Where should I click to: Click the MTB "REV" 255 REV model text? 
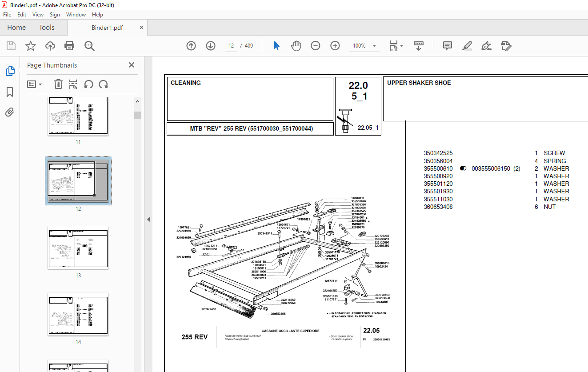click(x=252, y=129)
